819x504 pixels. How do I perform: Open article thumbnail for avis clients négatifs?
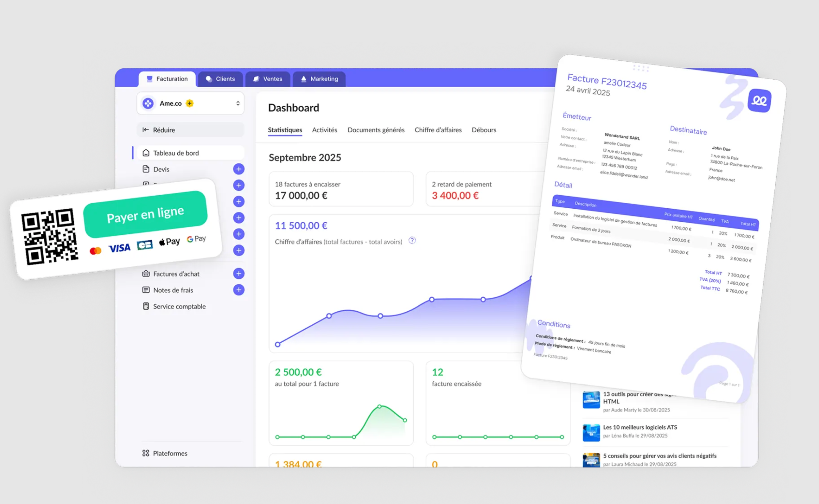tap(591, 460)
